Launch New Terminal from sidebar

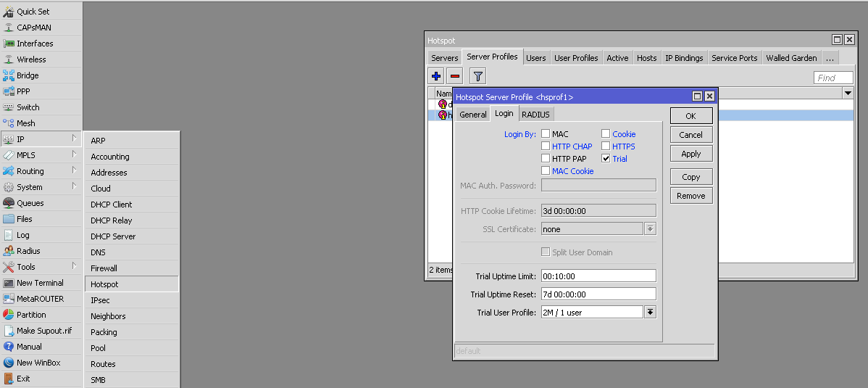[40, 283]
